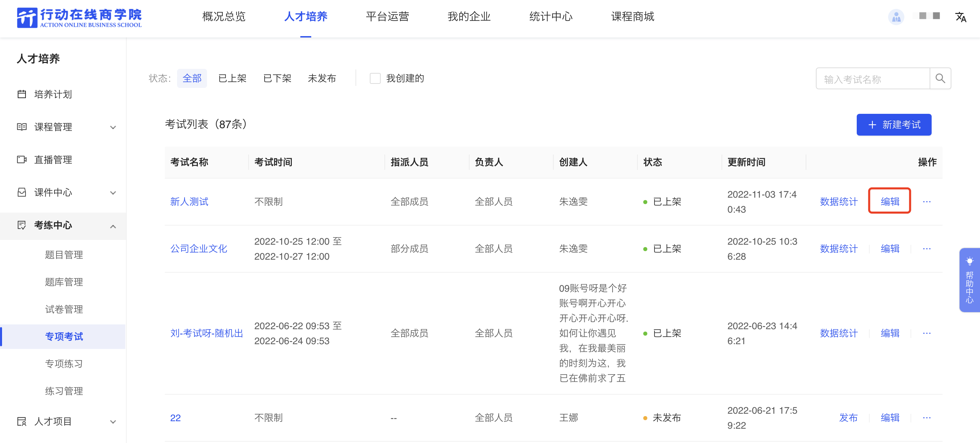The height and width of the screenshot is (443, 980).
Task: Open 练习管理 in sidebar
Action: click(64, 391)
